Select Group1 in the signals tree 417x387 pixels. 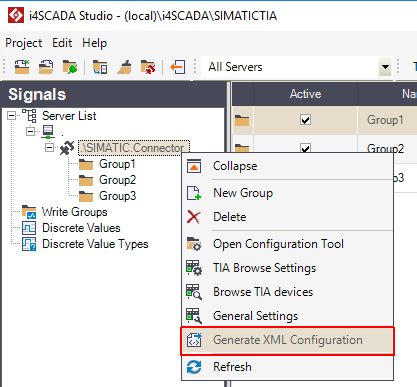pos(117,164)
